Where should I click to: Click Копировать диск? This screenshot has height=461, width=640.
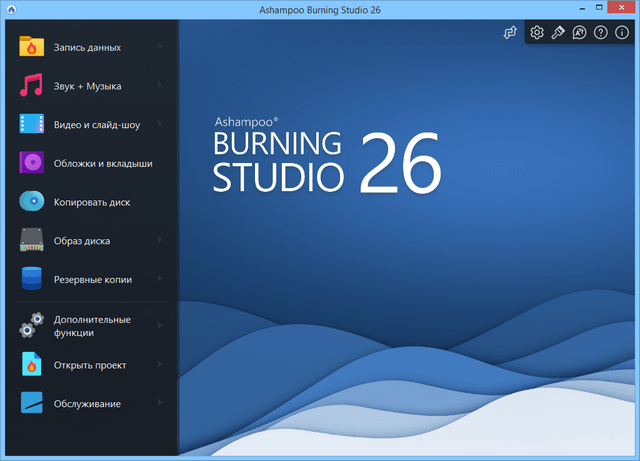tap(92, 202)
